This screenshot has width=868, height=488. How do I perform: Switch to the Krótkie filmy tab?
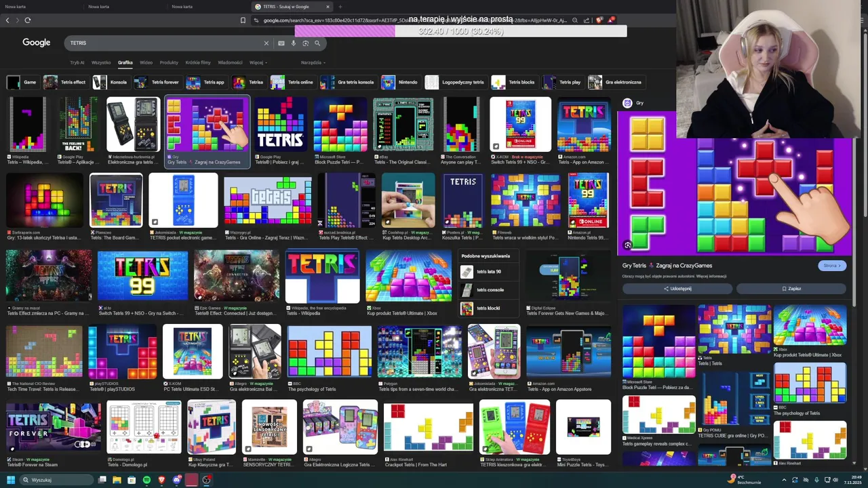[198, 62]
